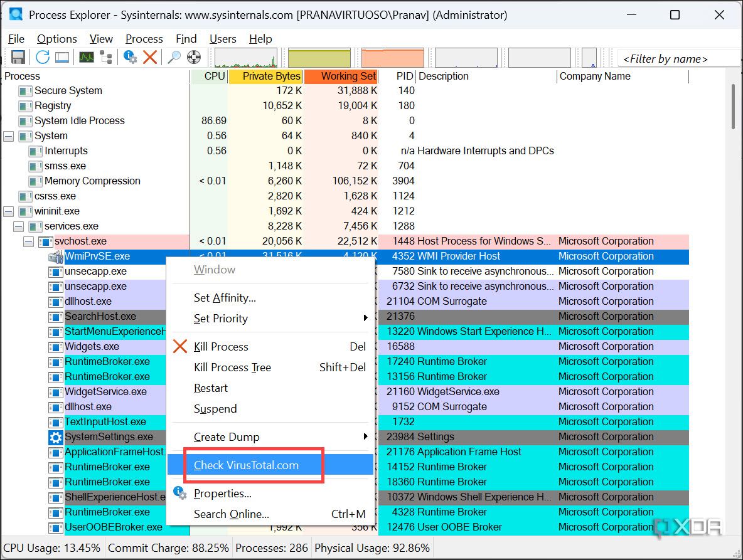
Task: Open the Process menu
Action: 144,39
